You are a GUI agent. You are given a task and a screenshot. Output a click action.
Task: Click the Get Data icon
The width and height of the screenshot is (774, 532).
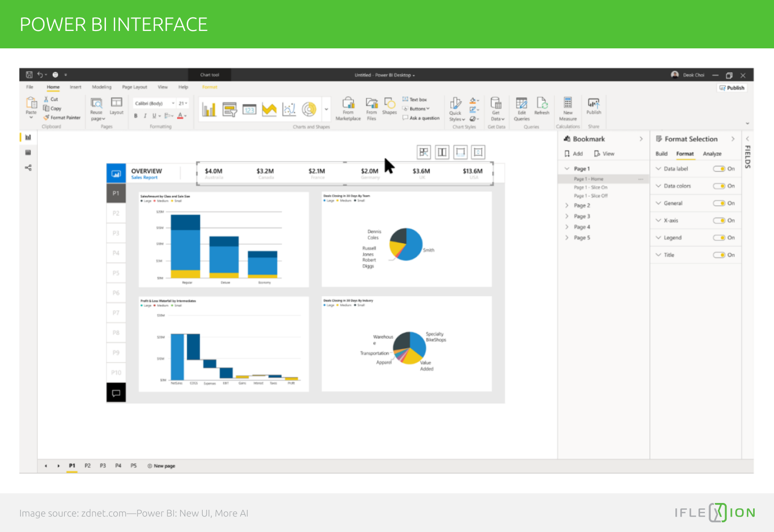(x=496, y=103)
